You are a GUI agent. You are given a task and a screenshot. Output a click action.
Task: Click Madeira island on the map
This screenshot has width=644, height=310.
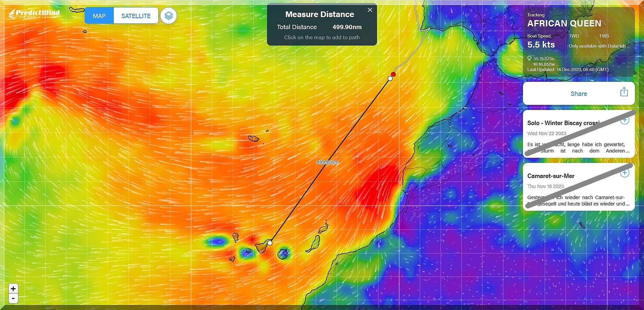[254, 138]
